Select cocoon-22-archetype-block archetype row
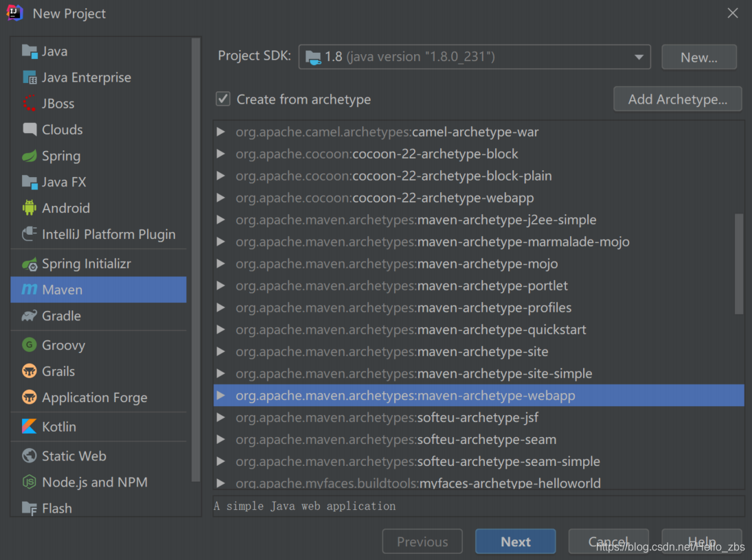The image size is (752, 560). [x=479, y=154]
